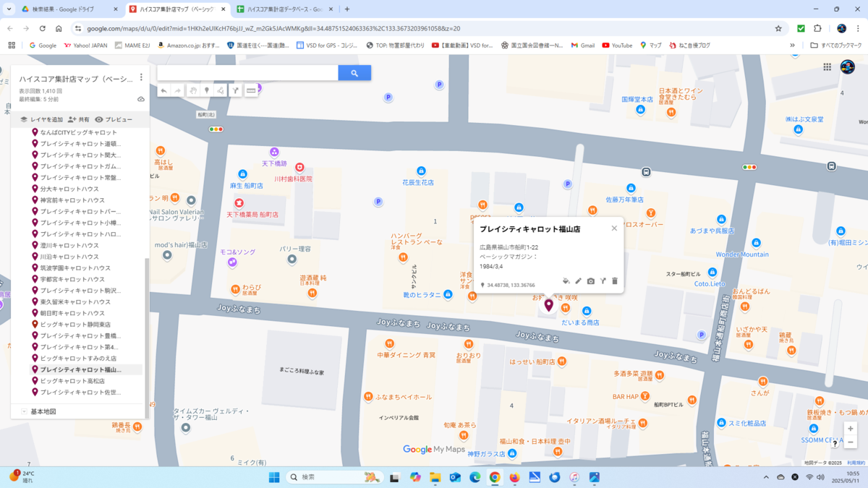868x488 pixels.
Task: Select 朝日町キャロットハウス list item
Action: [72, 313]
